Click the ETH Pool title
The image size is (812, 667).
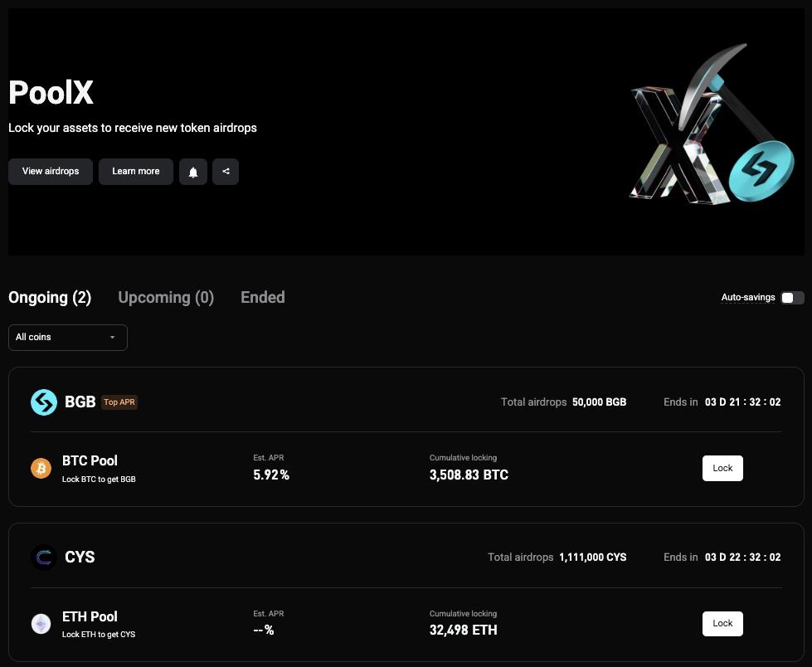click(x=90, y=616)
